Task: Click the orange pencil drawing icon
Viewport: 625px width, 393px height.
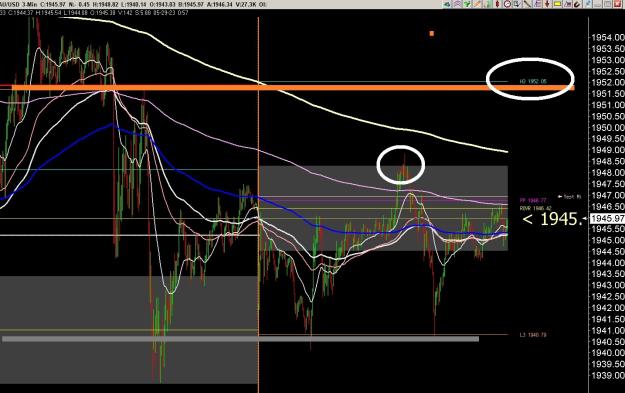Action: pyautogui.click(x=477, y=4)
